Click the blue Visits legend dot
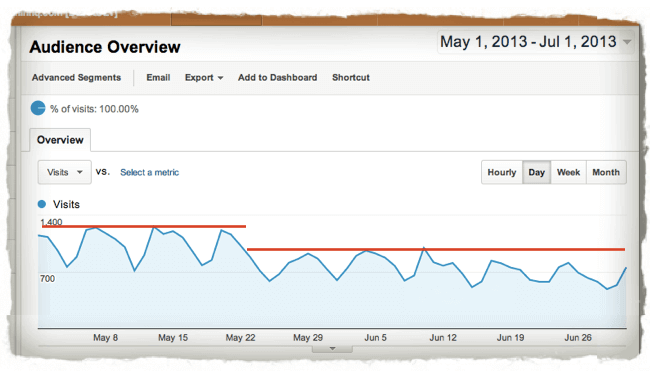This screenshot has height=371, width=650. tap(41, 204)
